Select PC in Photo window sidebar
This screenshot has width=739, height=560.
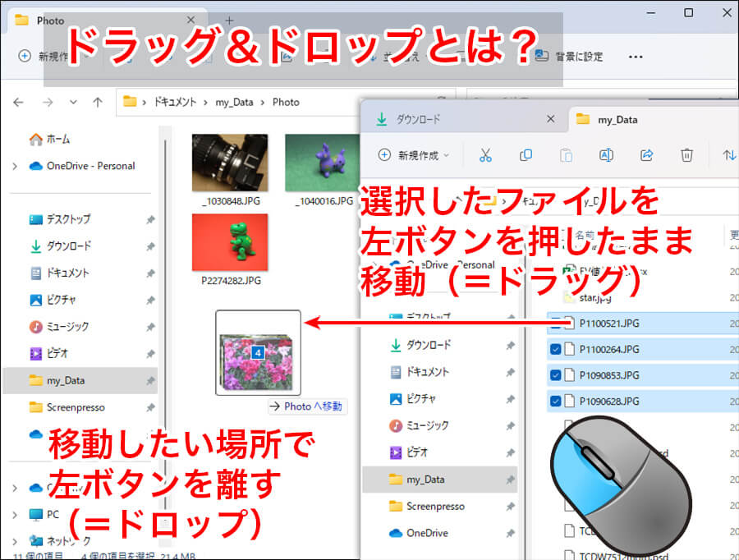[44, 514]
